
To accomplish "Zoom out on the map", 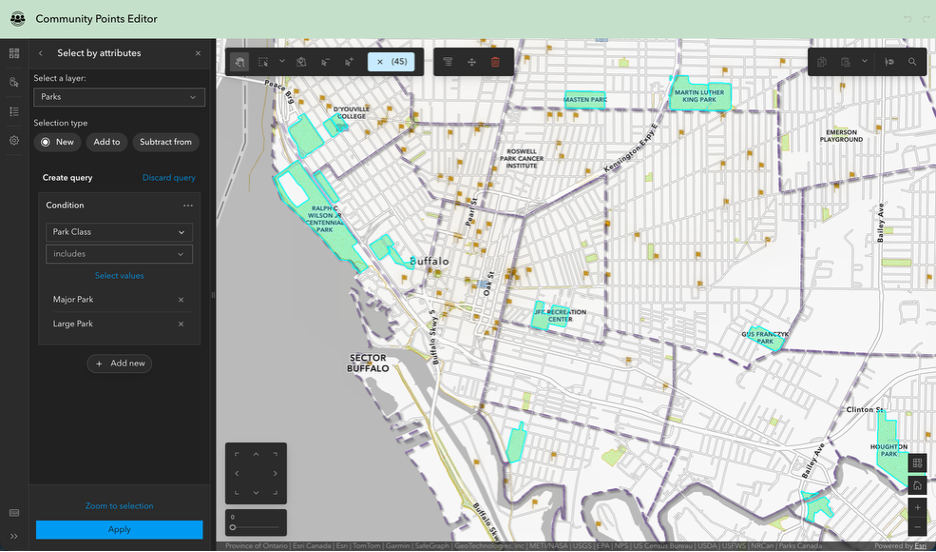I will (x=917, y=527).
